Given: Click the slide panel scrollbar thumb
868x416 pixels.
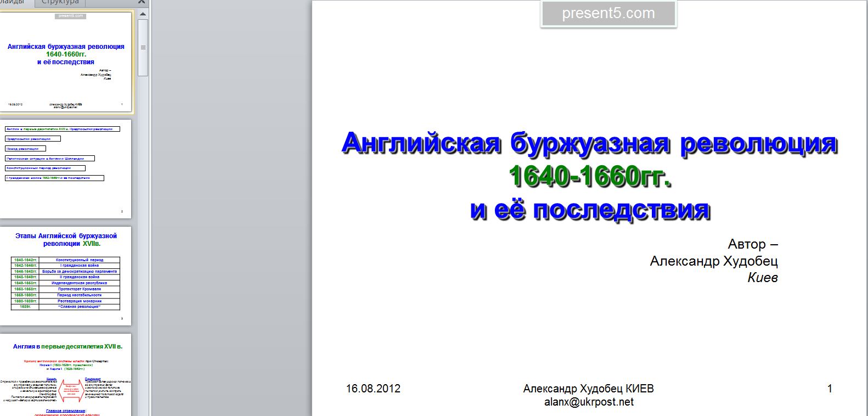Looking at the screenshot, I should pyautogui.click(x=143, y=47).
